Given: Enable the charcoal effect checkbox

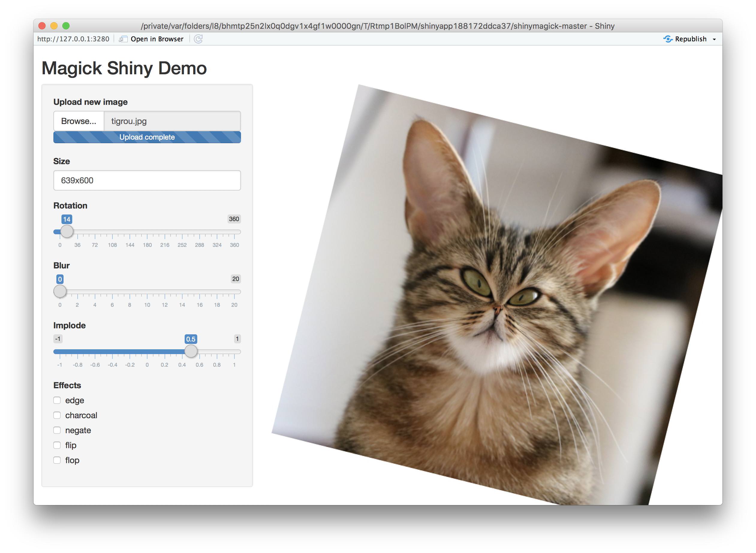Looking at the screenshot, I should tap(57, 415).
